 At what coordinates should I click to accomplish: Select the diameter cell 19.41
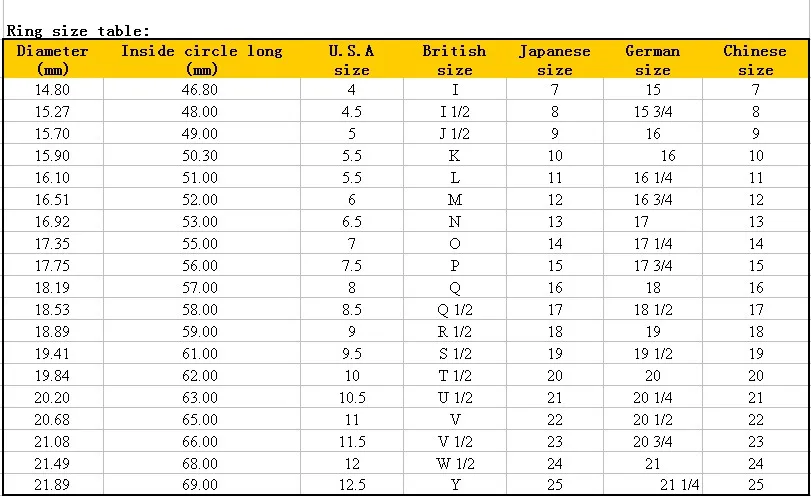[52, 354]
